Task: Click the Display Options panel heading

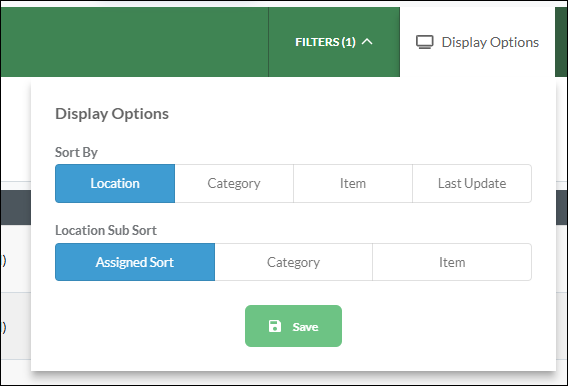Action: coord(112,114)
